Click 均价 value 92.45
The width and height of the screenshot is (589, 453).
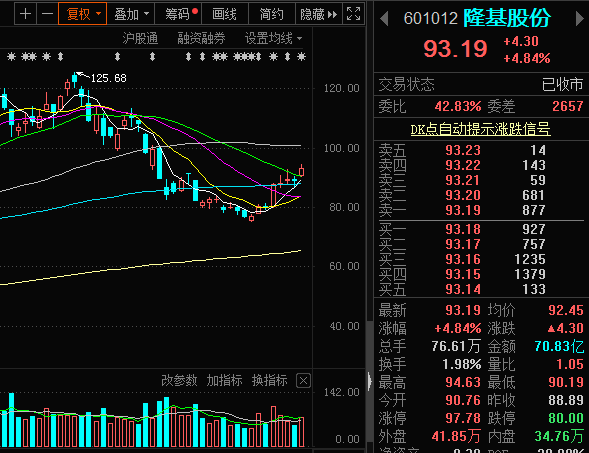[x=566, y=310]
